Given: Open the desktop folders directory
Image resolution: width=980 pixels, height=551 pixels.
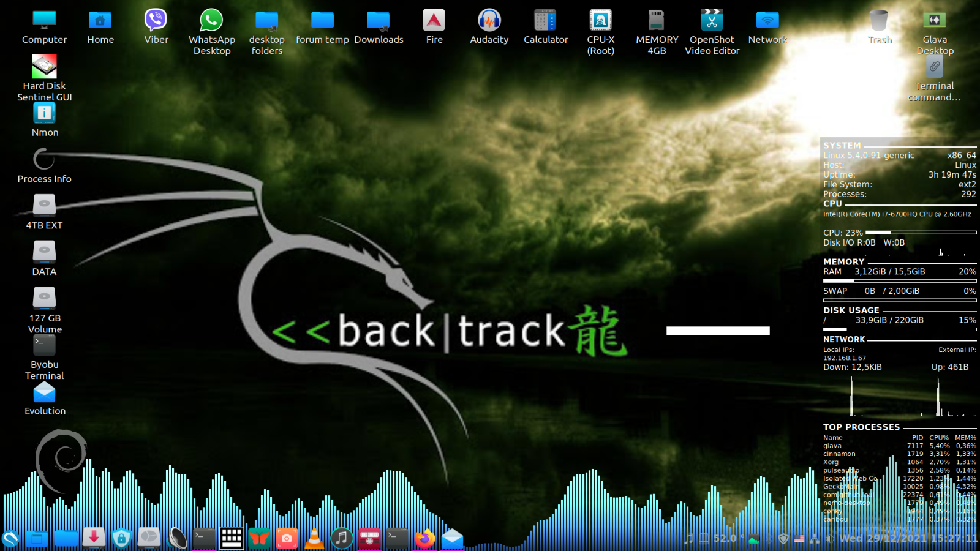Looking at the screenshot, I should [267, 33].
